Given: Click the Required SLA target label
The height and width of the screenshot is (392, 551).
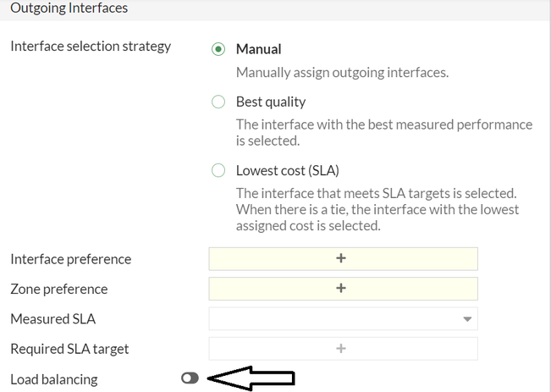Looking at the screenshot, I should [x=69, y=349].
